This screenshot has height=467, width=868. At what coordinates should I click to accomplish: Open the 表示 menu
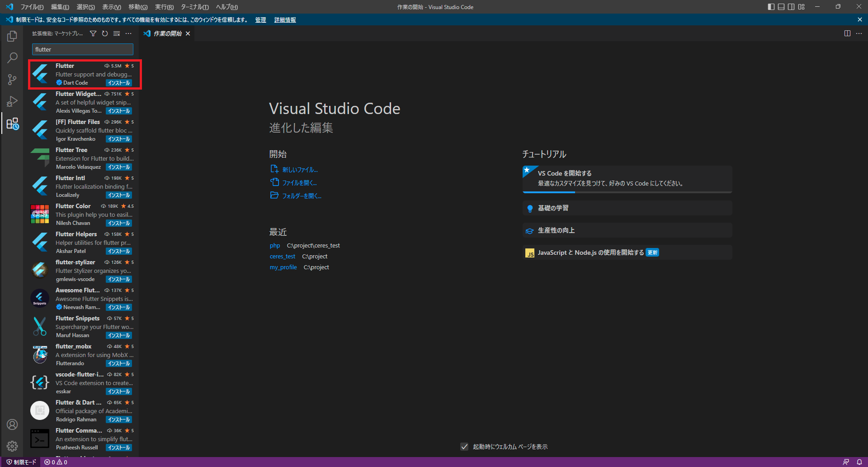112,7
